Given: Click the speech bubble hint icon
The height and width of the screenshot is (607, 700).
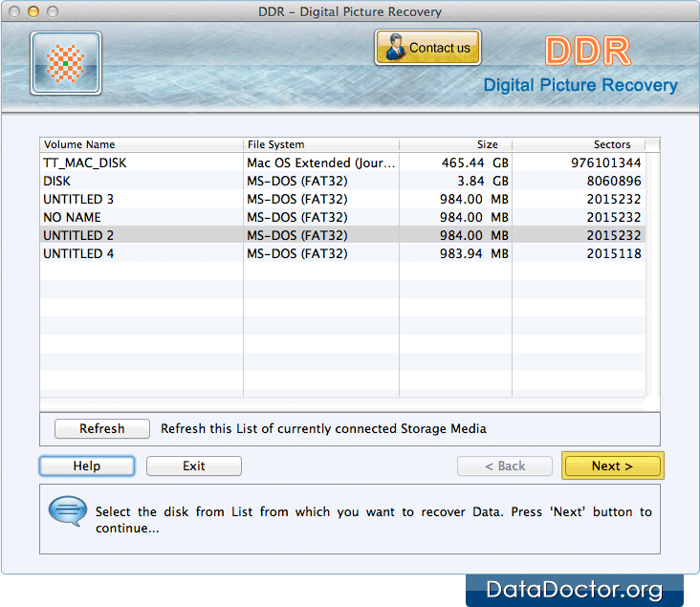Looking at the screenshot, I should pos(68,510).
